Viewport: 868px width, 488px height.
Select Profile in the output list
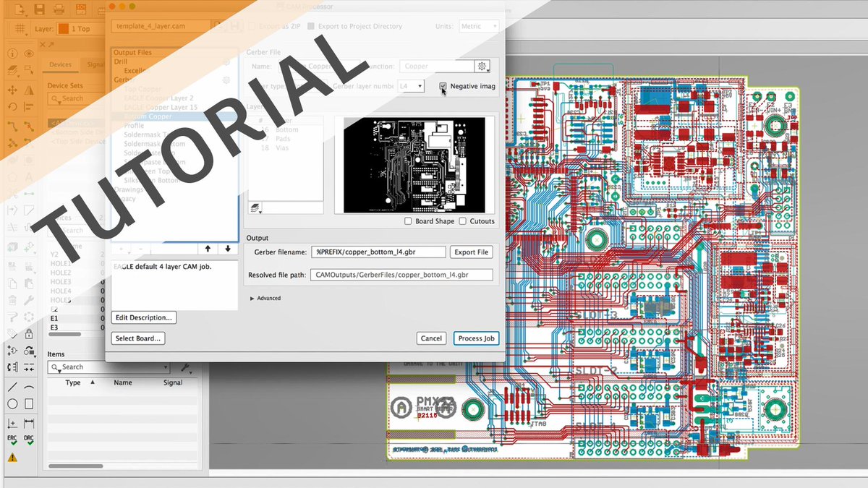135,126
